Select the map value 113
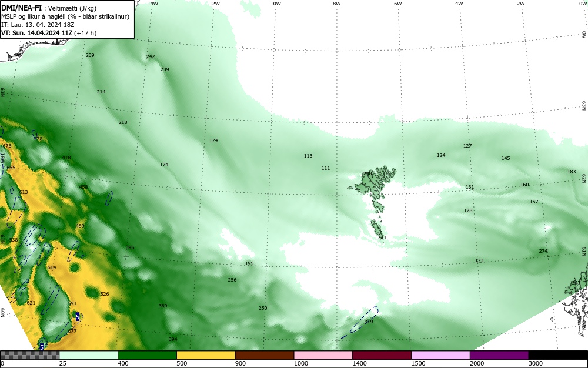This screenshot has width=588, height=368. (x=308, y=156)
